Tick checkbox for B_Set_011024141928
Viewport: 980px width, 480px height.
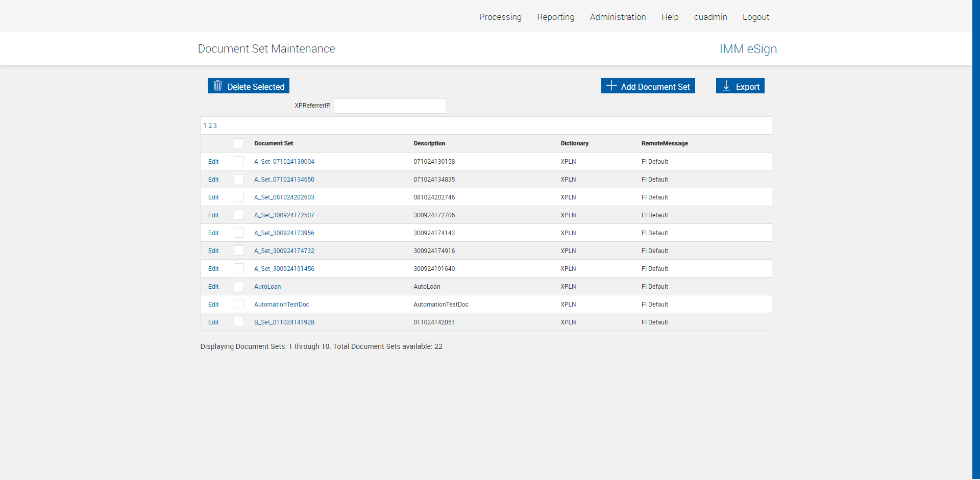click(239, 322)
